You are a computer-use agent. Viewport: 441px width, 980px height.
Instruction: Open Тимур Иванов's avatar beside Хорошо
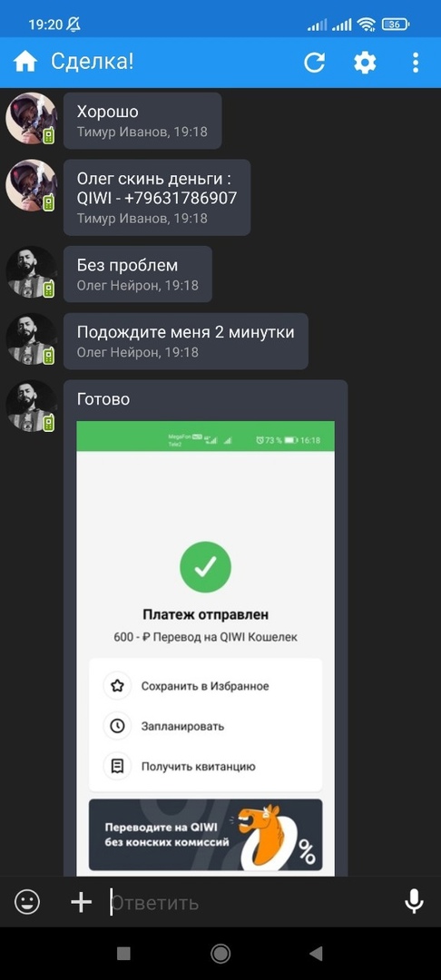[31, 119]
